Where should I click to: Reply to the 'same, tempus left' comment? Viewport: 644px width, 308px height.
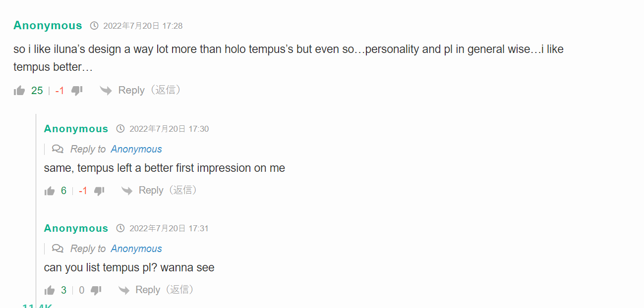tap(151, 190)
